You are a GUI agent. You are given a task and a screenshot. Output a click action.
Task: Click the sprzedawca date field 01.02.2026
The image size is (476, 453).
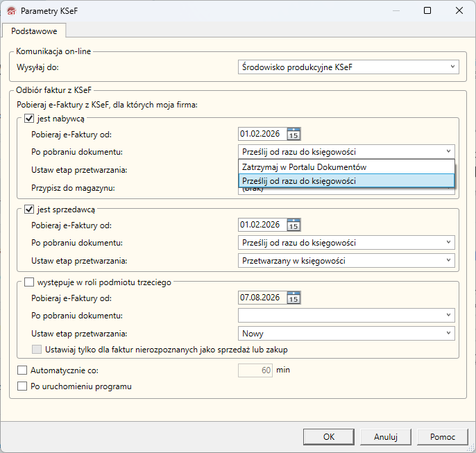pos(262,225)
